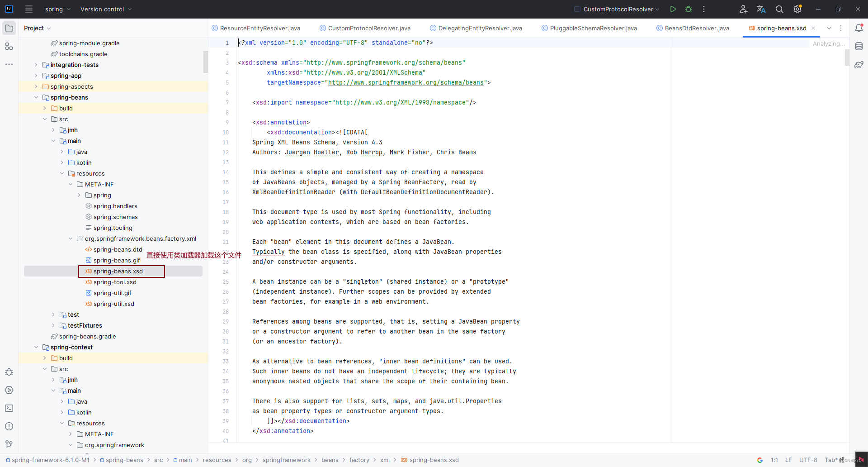Collapse the spring-context module

[36, 347]
